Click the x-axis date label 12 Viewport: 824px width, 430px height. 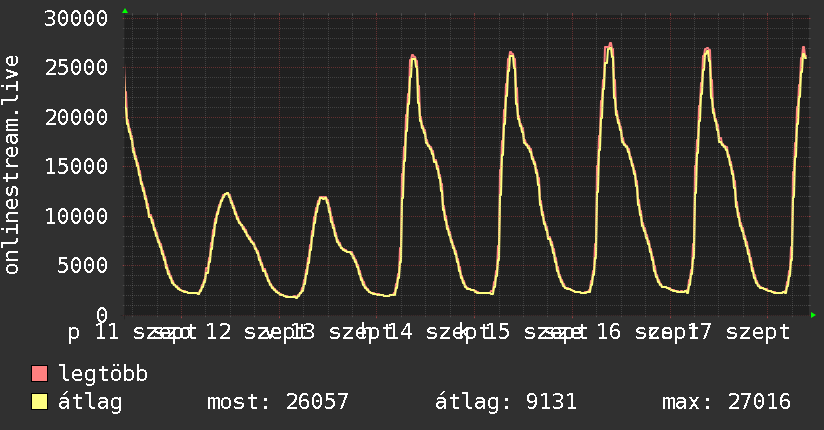pyautogui.click(x=218, y=332)
